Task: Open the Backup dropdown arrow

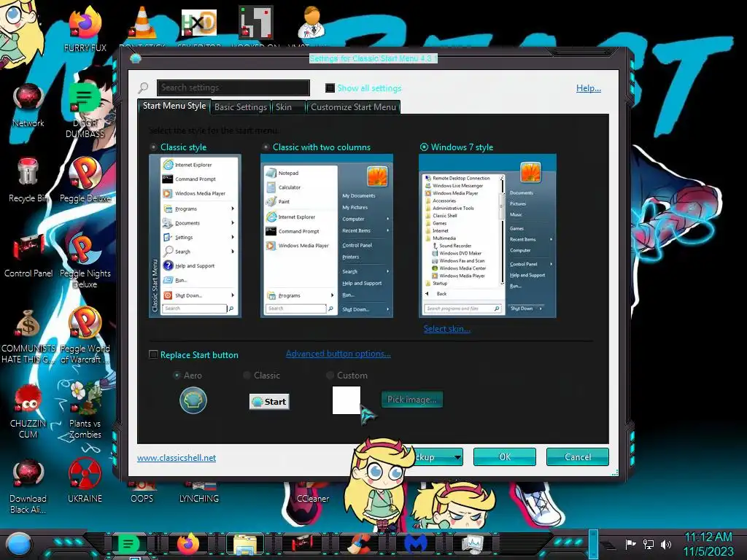Action: [x=457, y=457]
